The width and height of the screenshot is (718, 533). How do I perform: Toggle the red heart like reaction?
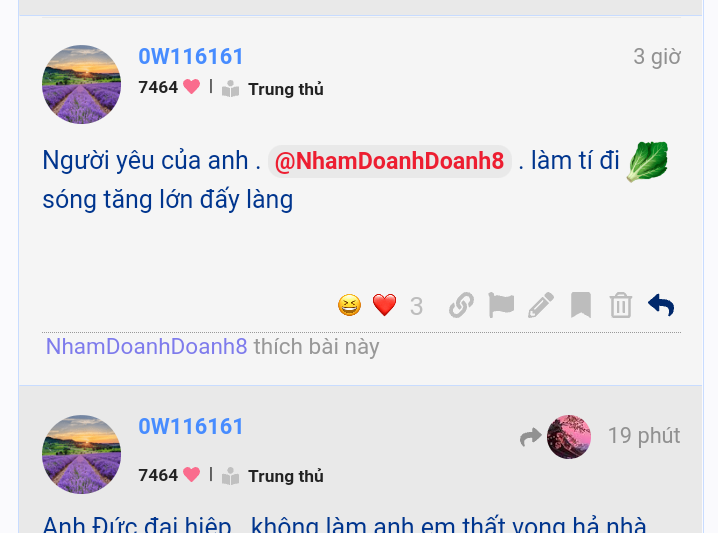tap(384, 305)
